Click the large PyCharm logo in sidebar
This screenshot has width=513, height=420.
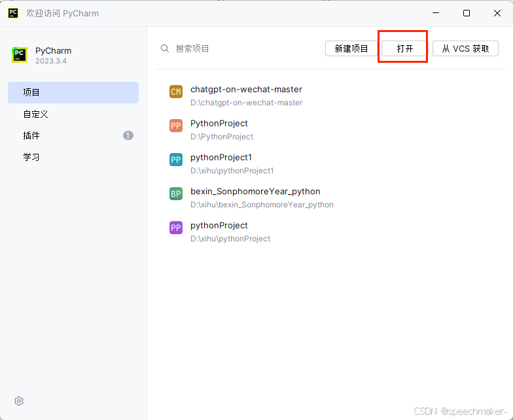(20, 55)
